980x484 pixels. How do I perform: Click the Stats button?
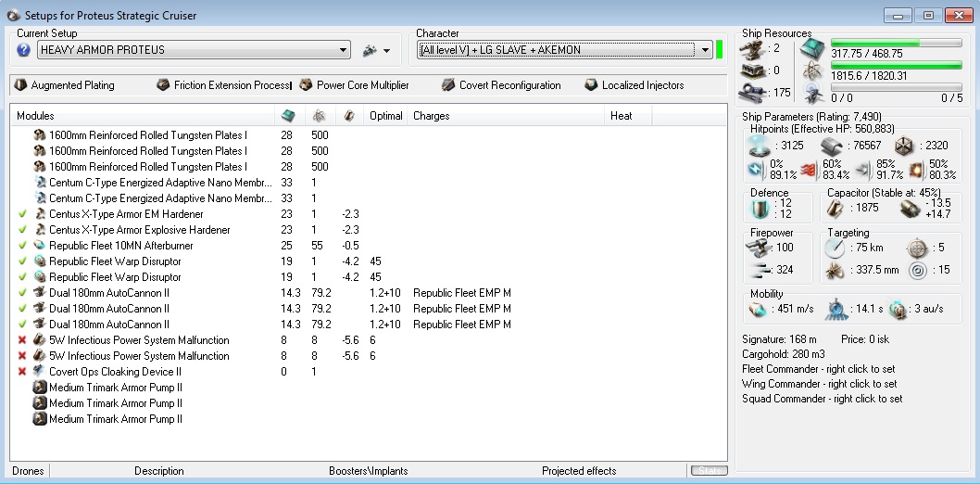click(709, 470)
